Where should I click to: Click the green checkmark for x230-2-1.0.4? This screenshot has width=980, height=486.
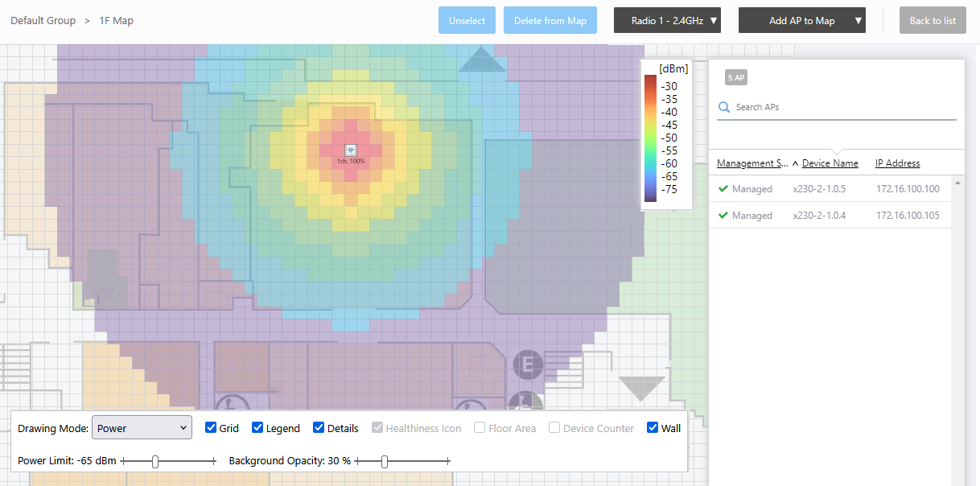(723, 216)
